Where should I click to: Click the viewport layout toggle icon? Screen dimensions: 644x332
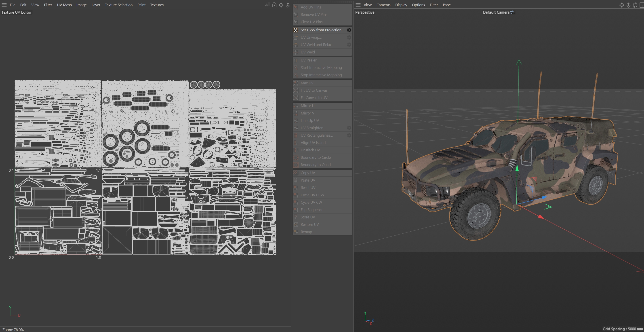(641, 5)
